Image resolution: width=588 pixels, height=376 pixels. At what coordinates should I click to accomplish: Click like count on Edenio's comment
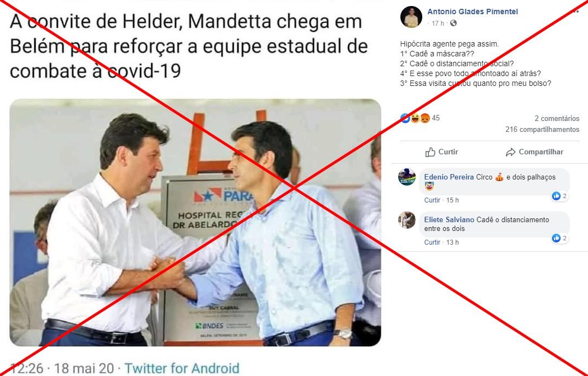pos(560,196)
